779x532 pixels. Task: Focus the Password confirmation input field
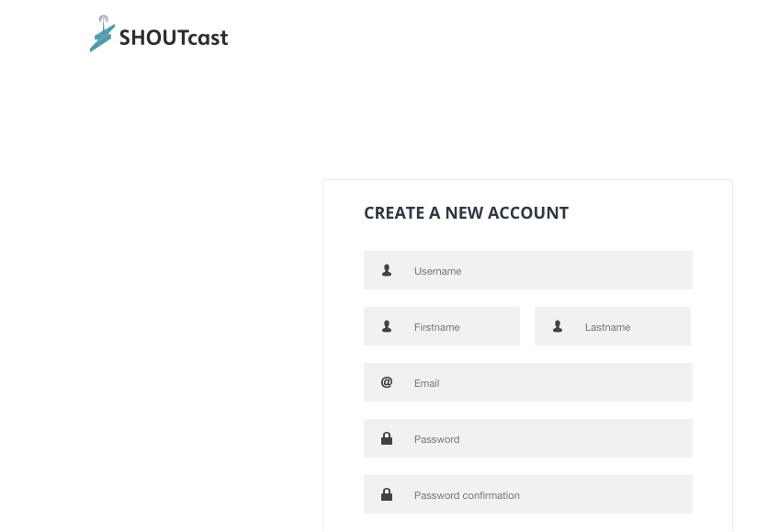[527, 494]
